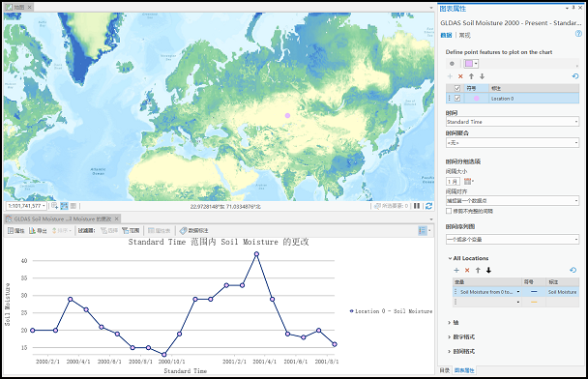The height and width of the screenshot is (379, 588).
Task: Open the pink point symbol color dropdown
Action: tap(476, 64)
